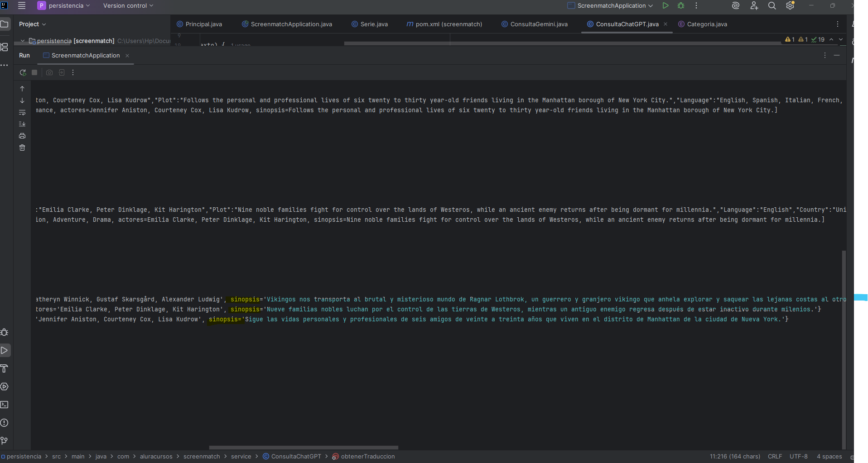The height and width of the screenshot is (463, 868).
Task: Open line separator CRLF selector
Action: tap(775, 457)
